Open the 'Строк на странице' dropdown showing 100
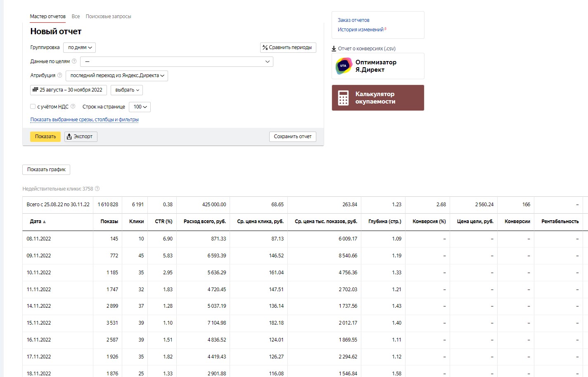This screenshot has height=377, width=588. [140, 107]
